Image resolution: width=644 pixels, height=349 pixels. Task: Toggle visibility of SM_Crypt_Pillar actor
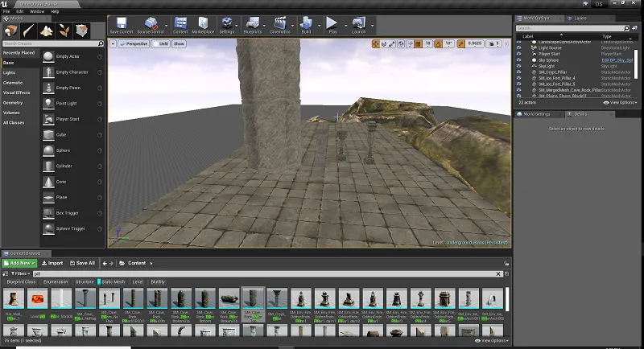pos(518,72)
